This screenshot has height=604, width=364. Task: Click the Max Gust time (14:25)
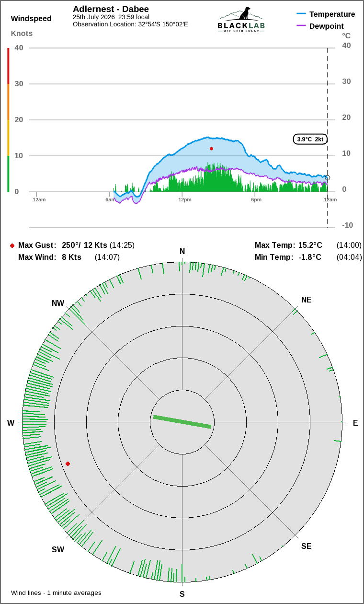tap(122, 245)
